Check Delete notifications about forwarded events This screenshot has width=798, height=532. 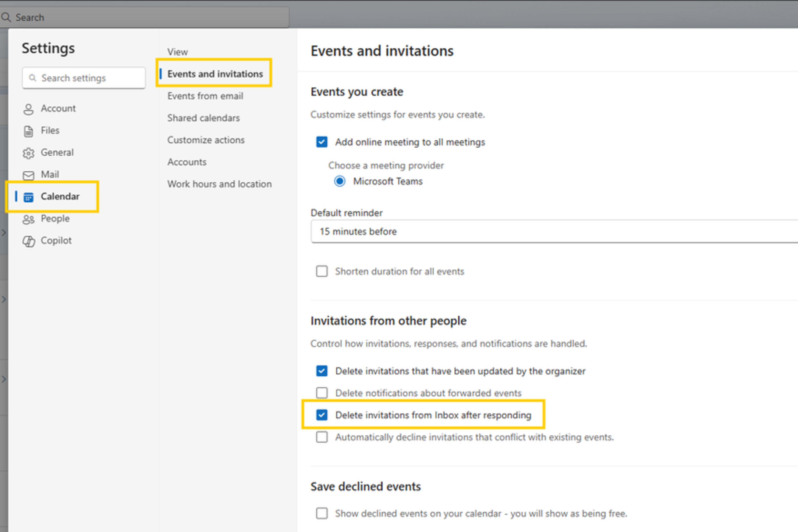[322, 393]
